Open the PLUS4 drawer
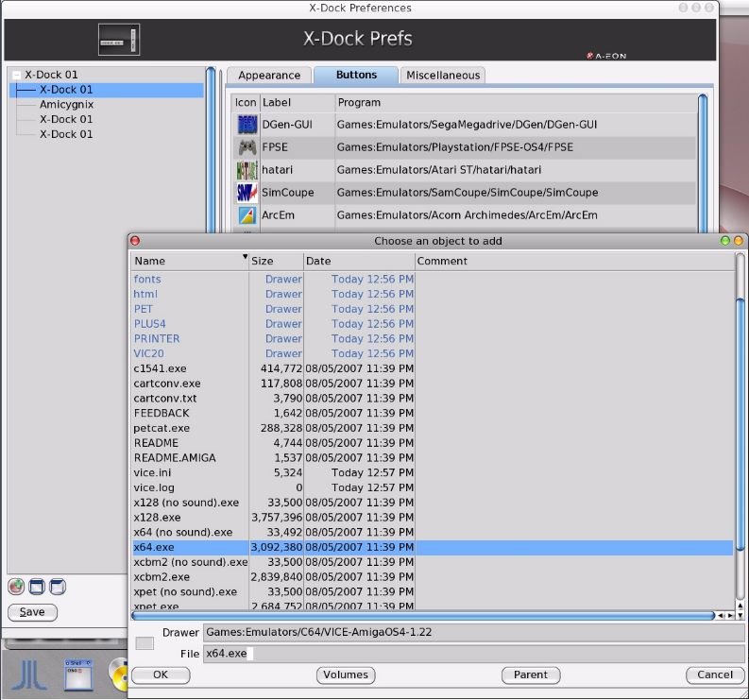Viewport: 749px width, 700px height. tap(149, 324)
